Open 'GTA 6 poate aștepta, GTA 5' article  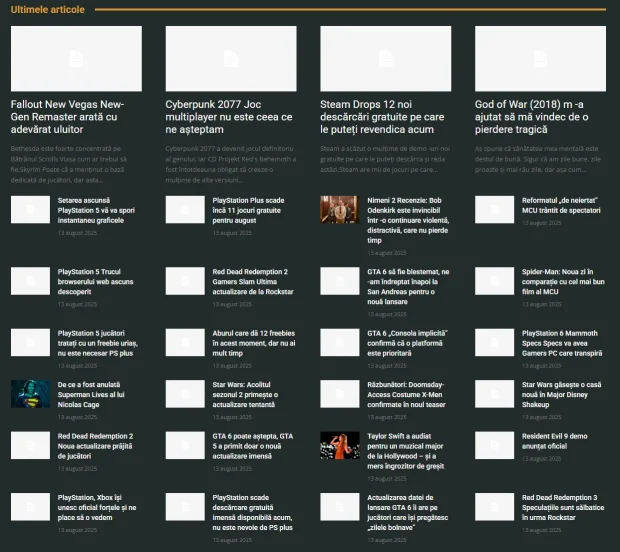pyautogui.click(x=253, y=446)
